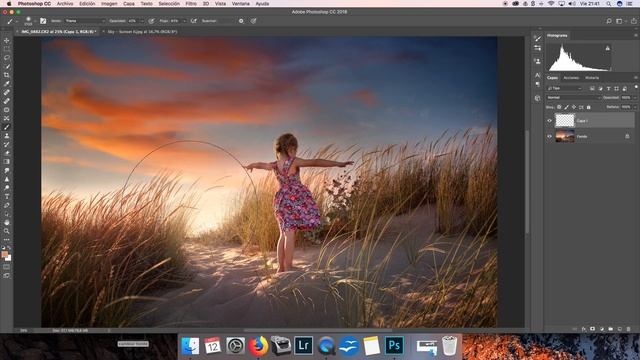Toggle layer filtering on/off switch
Screen dimensions: 640x360
point(636,87)
